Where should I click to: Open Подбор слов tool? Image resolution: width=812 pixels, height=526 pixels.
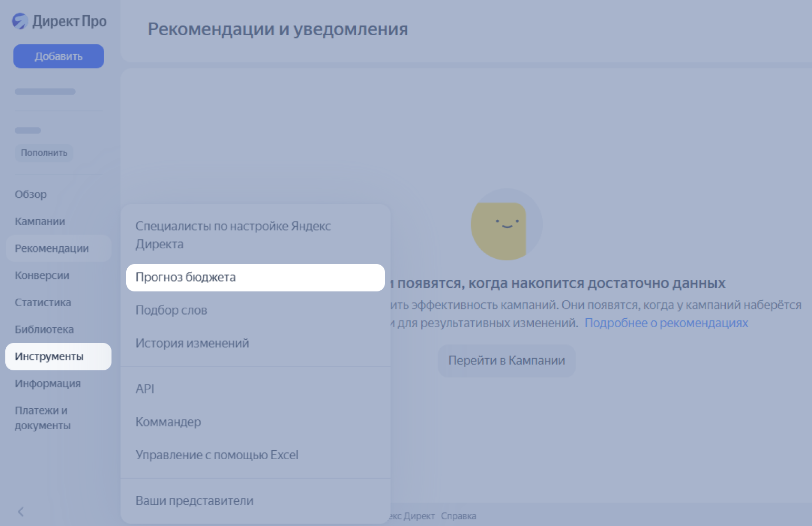171,310
